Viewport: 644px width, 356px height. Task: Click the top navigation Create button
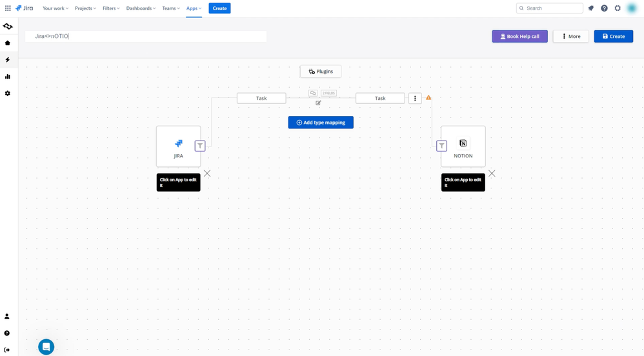(x=220, y=8)
